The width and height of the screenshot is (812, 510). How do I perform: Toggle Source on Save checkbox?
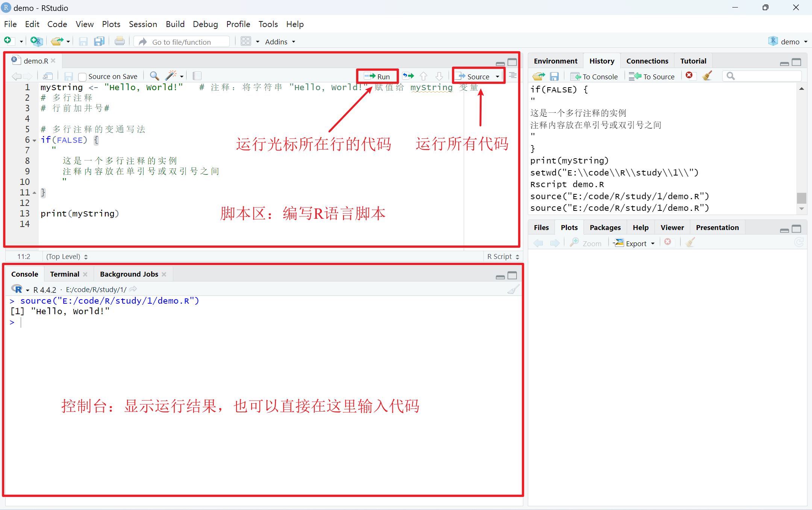point(82,77)
